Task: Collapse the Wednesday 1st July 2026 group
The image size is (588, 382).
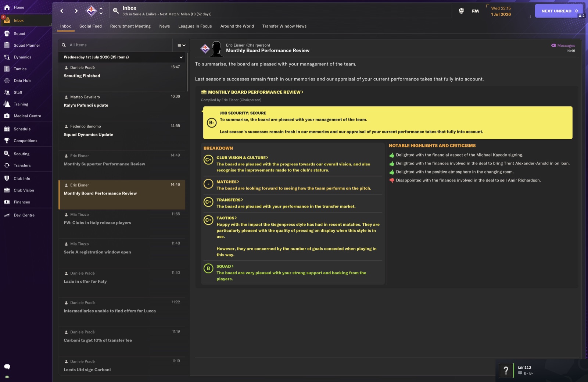Action: (x=181, y=57)
